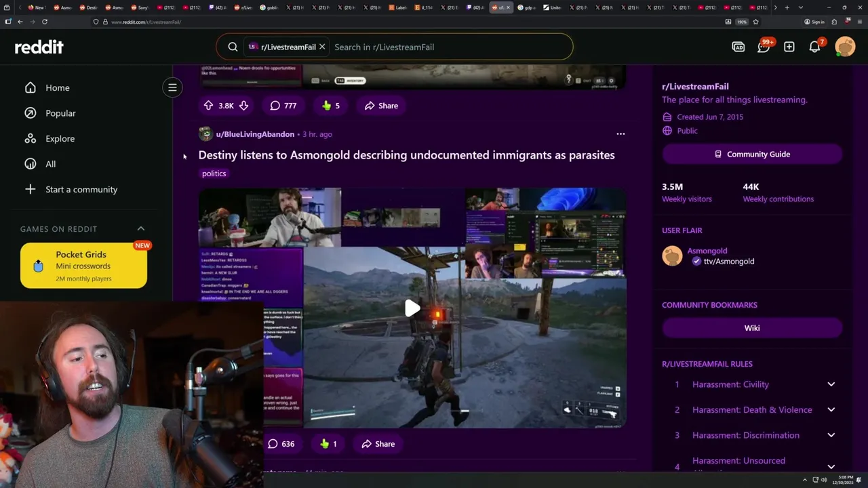Open the 777 comments of top post

point(283,106)
